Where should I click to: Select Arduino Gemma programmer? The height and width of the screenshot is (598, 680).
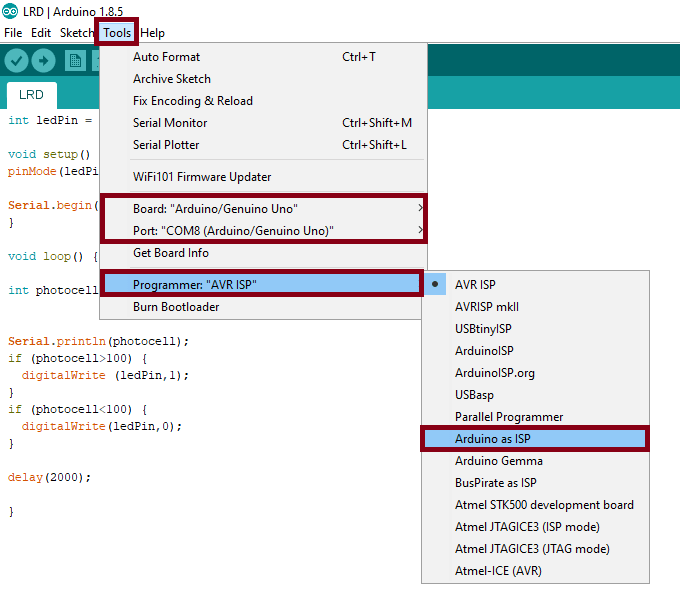(536, 461)
